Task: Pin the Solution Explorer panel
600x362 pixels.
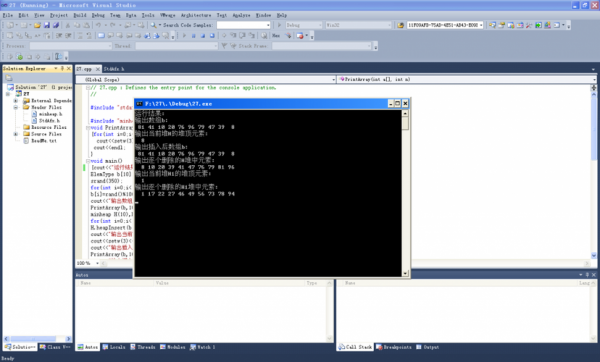Action: tap(62, 68)
